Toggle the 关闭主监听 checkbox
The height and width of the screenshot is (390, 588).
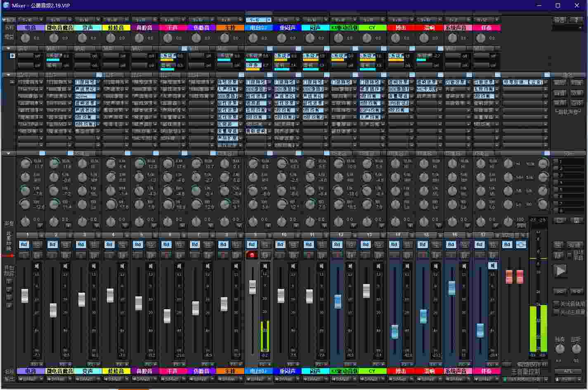(556, 312)
